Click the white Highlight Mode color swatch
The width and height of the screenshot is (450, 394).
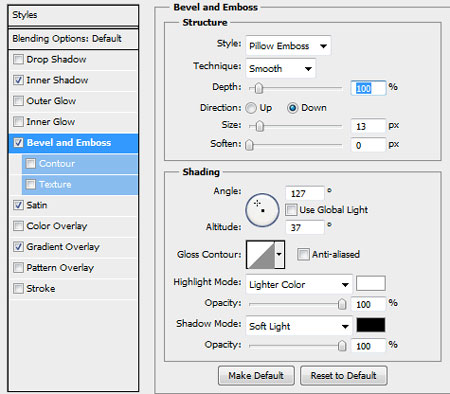371,284
